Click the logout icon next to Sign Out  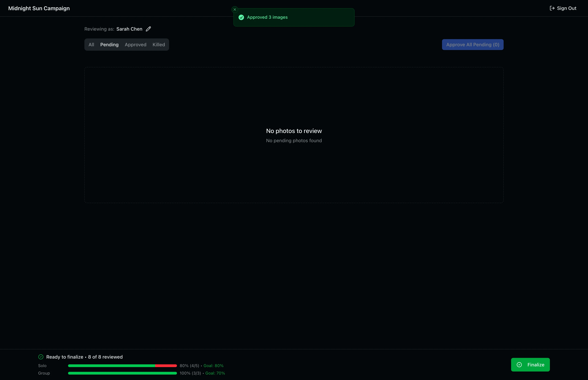click(x=552, y=8)
